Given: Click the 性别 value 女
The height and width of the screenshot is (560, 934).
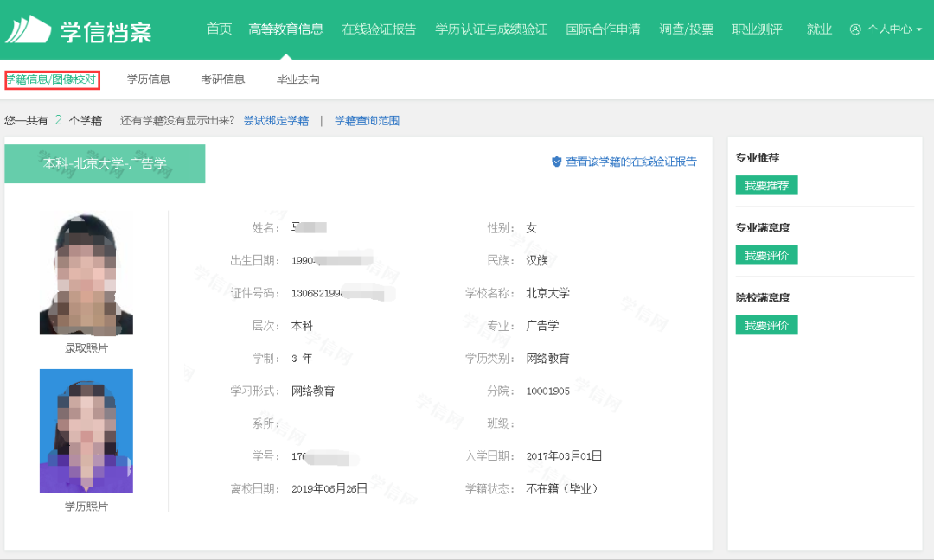Looking at the screenshot, I should [x=531, y=228].
